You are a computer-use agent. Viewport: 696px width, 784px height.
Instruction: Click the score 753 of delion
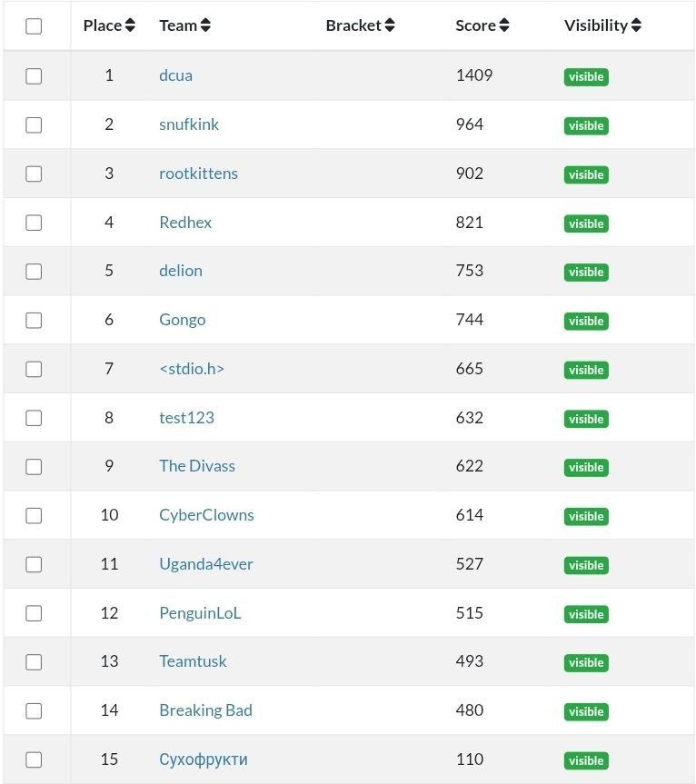tap(470, 271)
